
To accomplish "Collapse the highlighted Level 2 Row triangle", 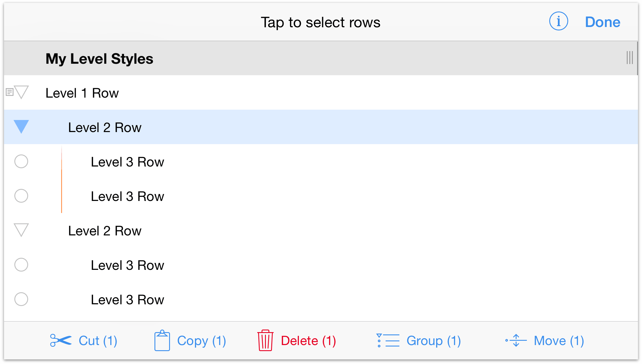I will [21, 127].
